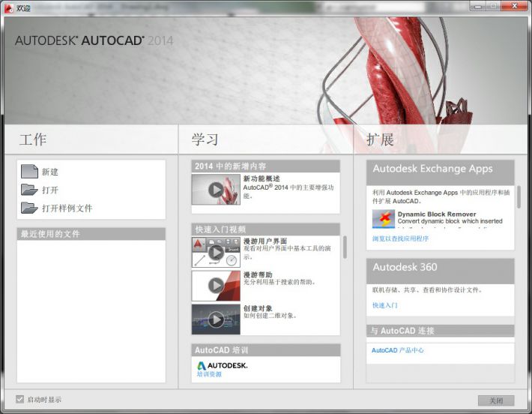Screen dimensions: 532x414
Task: Play the 漫游帮助 video
Action: click(x=216, y=286)
